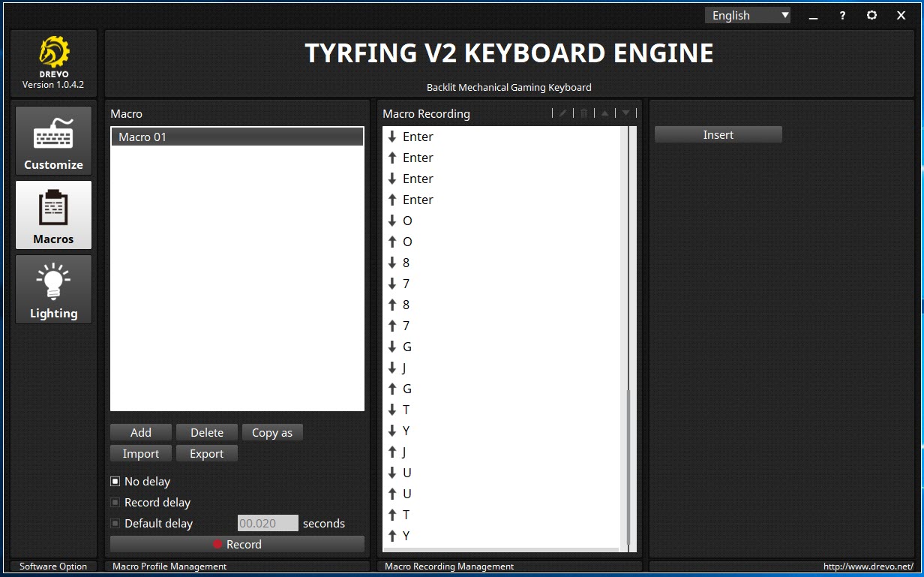This screenshot has width=924, height=577.
Task: Open the help question mark icon
Action: tap(842, 15)
